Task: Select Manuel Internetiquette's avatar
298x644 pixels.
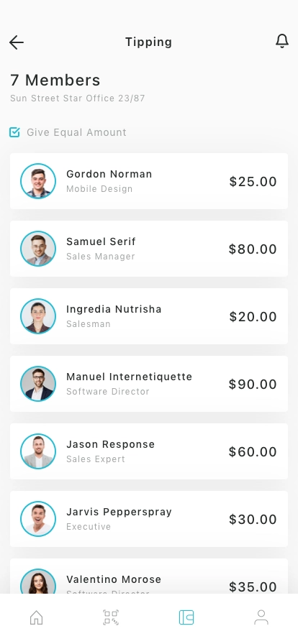Action: click(x=38, y=384)
